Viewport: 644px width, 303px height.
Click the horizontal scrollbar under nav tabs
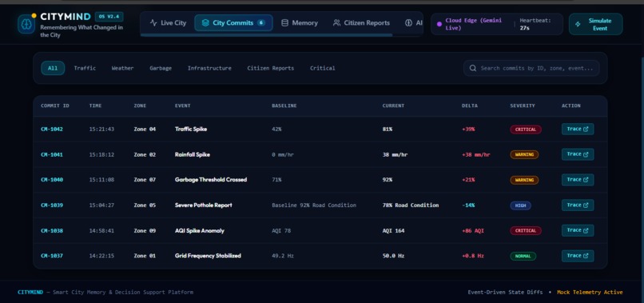pyautogui.click(x=266, y=35)
